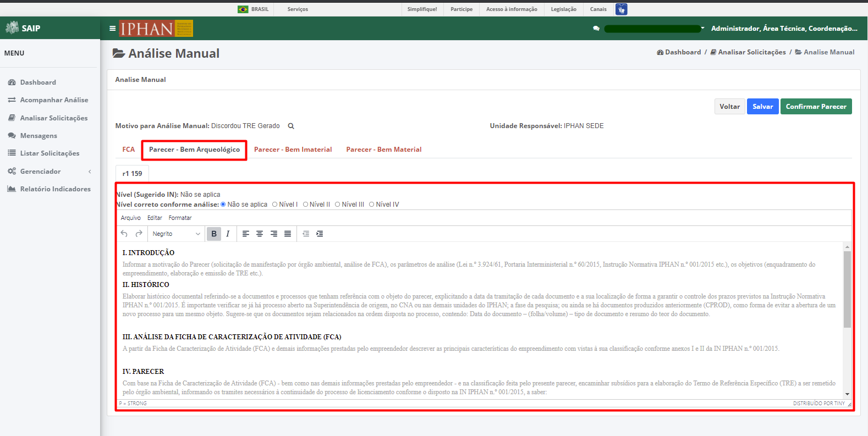Align text left
This screenshot has width=868, height=436.
tap(246, 234)
